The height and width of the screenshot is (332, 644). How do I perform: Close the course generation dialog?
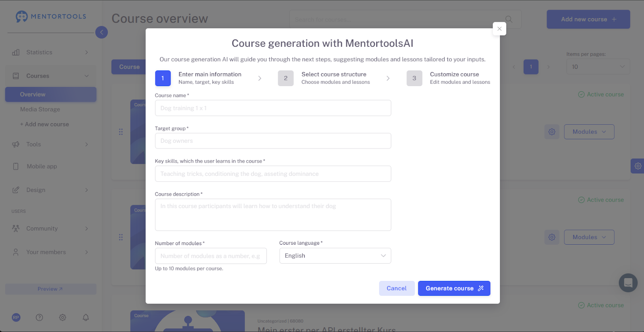500,29
